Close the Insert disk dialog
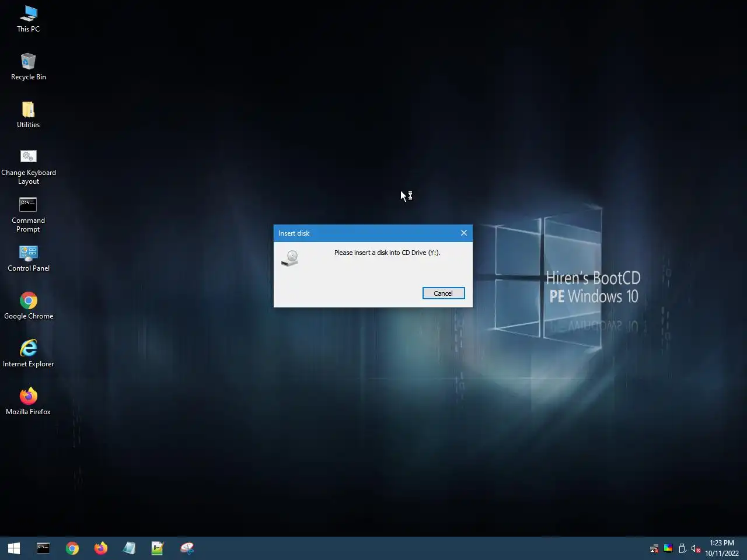This screenshot has width=747, height=560. (464, 233)
